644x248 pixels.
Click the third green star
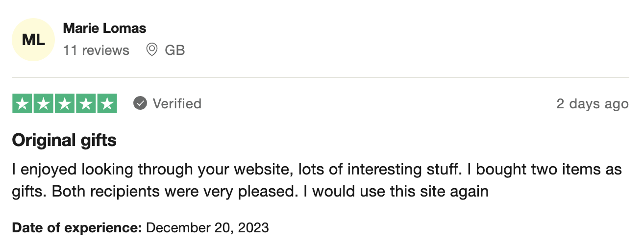(65, 103)
